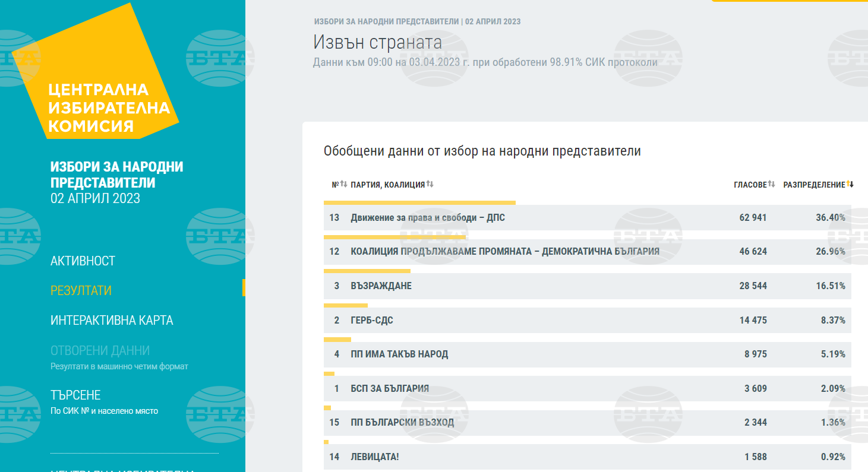Select РЕЗУЛТАТИ in the sidebar

81,291
